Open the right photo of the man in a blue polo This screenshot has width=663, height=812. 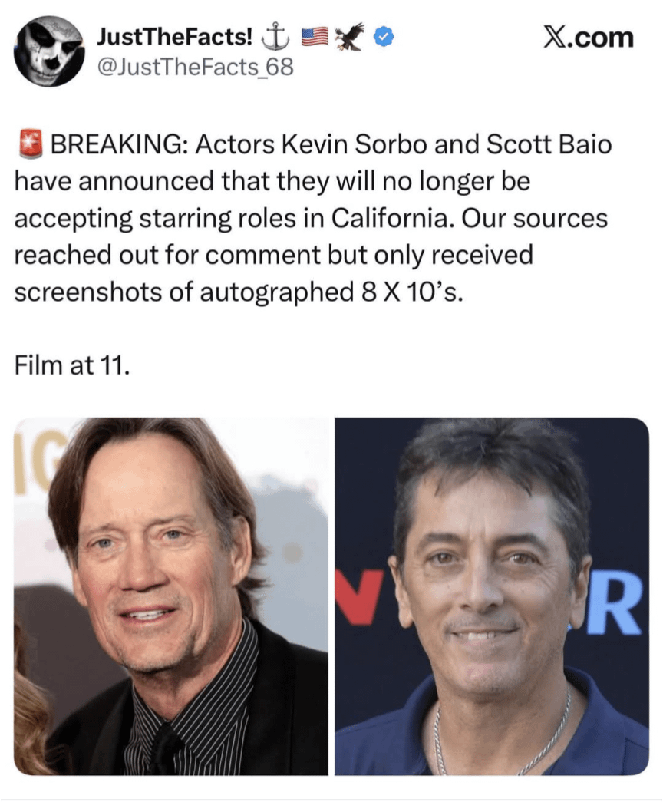[492, 596]
